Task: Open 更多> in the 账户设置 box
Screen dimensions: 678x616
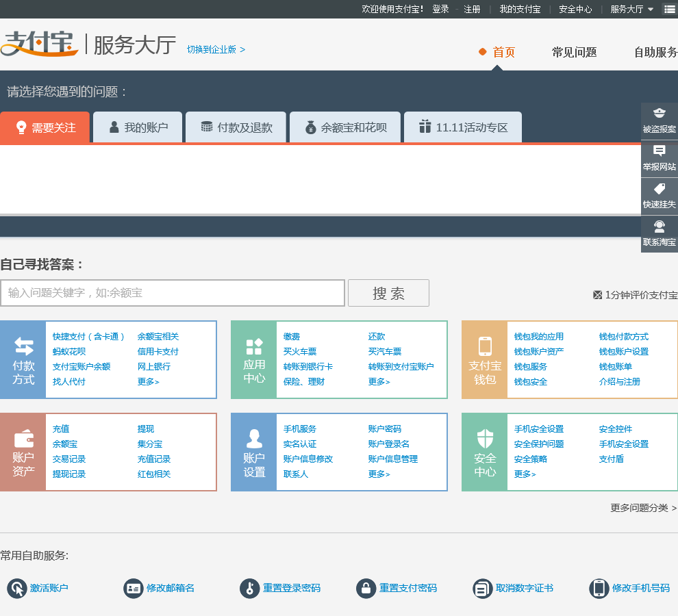Action: (379, 474)
